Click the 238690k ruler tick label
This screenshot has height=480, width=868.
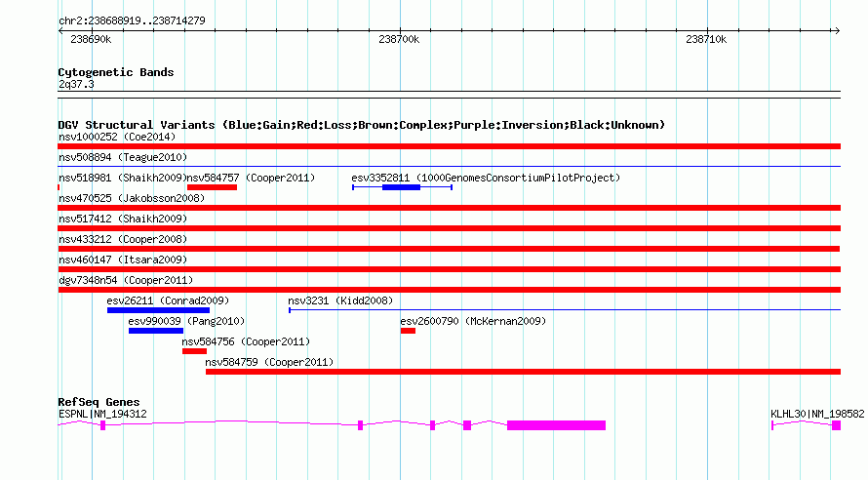(91, 39)
